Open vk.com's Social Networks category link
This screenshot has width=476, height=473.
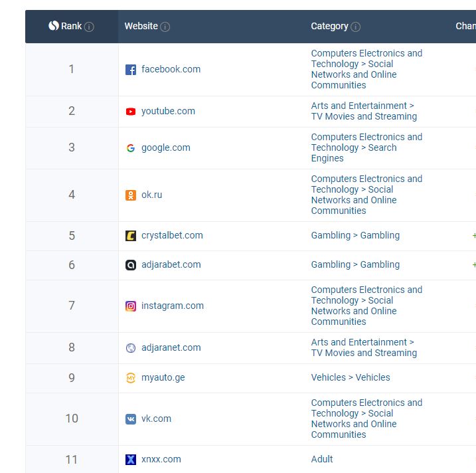366,419
